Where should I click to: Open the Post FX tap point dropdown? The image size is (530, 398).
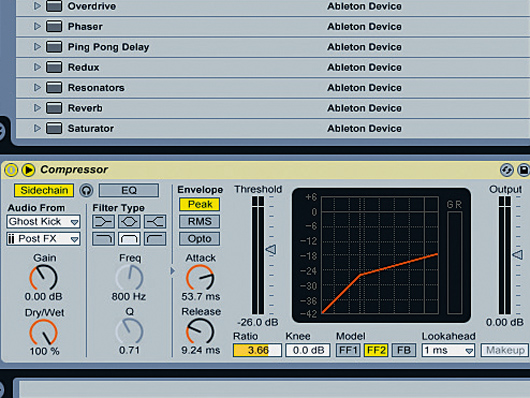[43, 239]
